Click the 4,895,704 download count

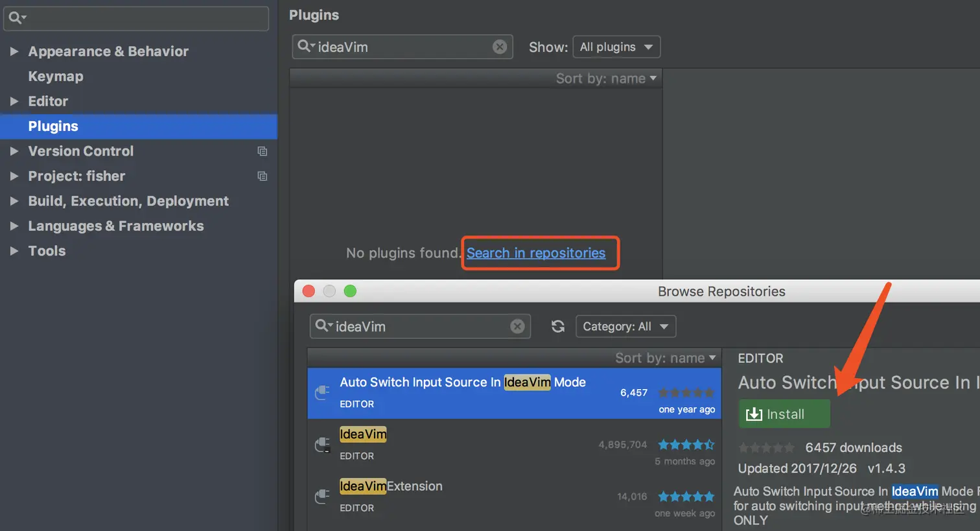(x=623, y=445)
